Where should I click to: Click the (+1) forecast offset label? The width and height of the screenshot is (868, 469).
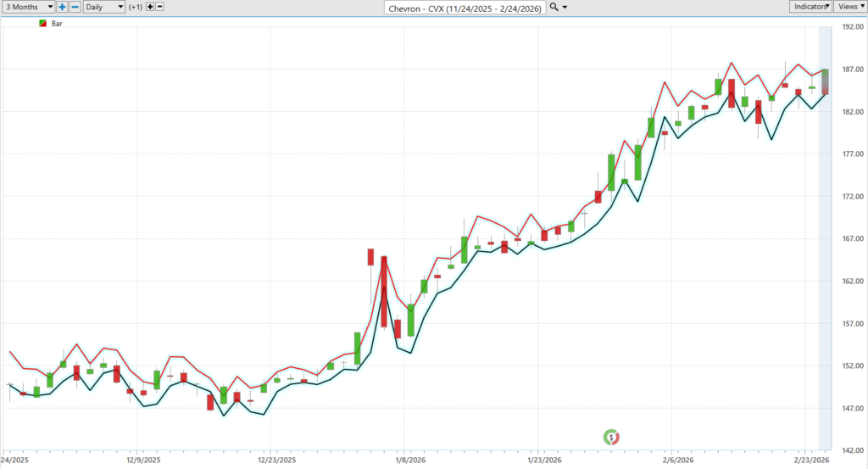click(136, 7)
